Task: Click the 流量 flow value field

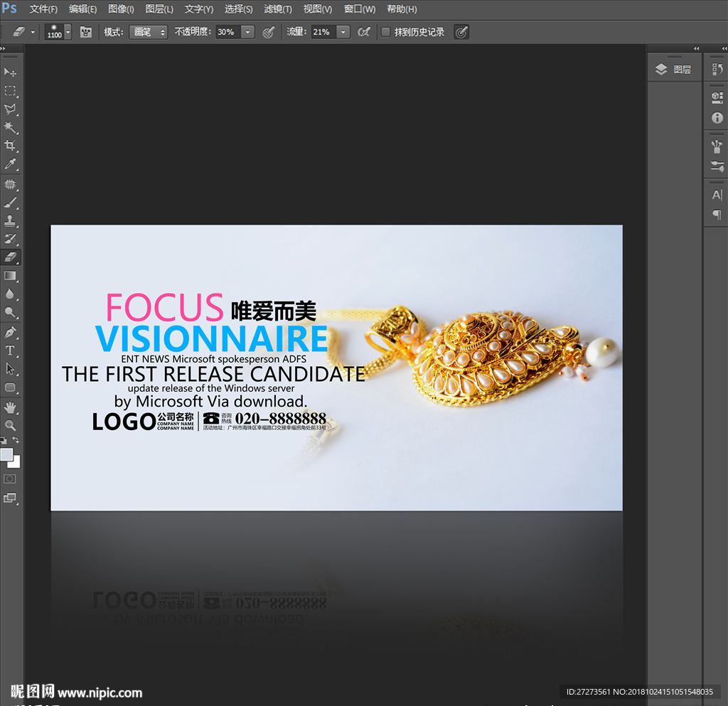Action: point(323,32)
